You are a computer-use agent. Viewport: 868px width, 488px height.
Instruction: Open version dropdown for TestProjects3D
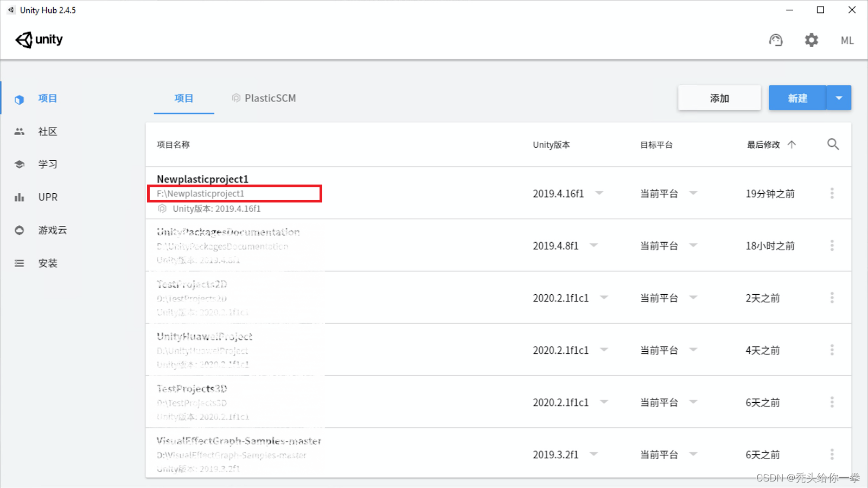(604, 402)
